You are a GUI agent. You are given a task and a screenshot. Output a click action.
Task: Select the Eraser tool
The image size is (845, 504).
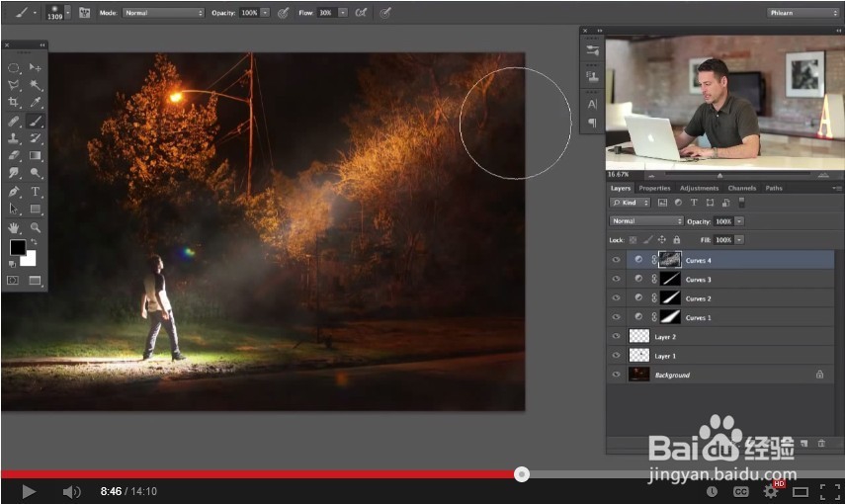point(14,156)
